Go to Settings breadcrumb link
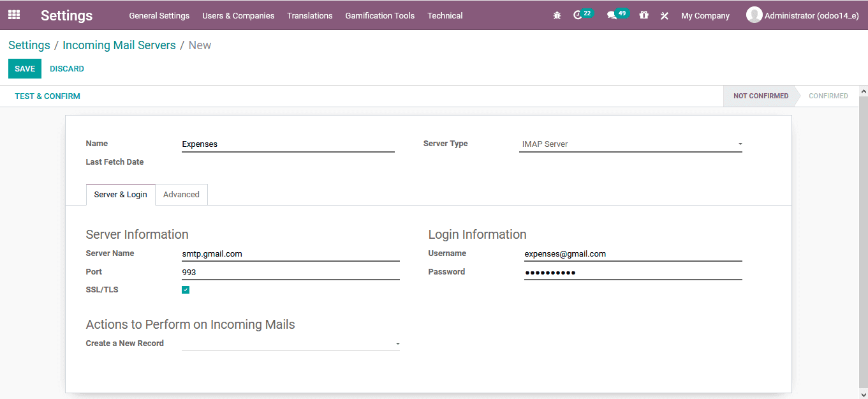This screenshot has width=868, height=399. click(29, 45)
